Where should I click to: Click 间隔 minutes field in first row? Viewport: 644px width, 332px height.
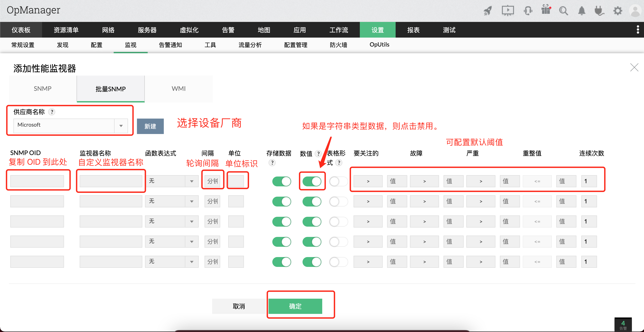click(212, 181)
